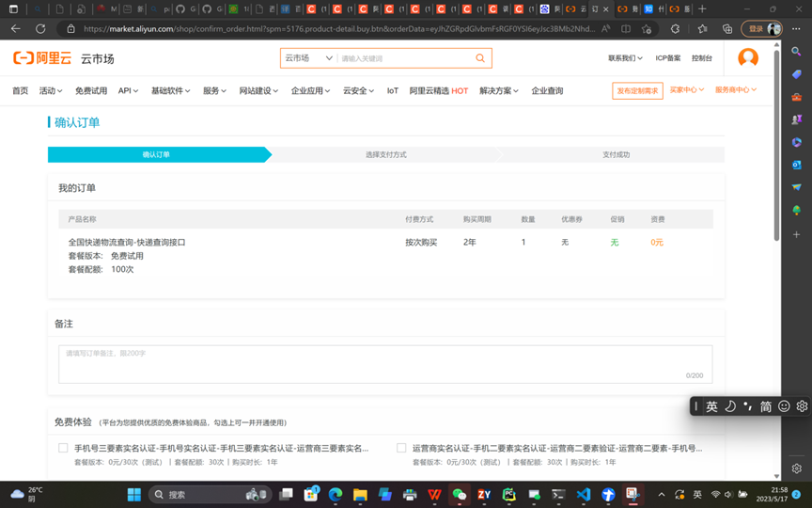812x508 pixels.
Task: Click 发布定制需求 button
Action: click(637, 90)
